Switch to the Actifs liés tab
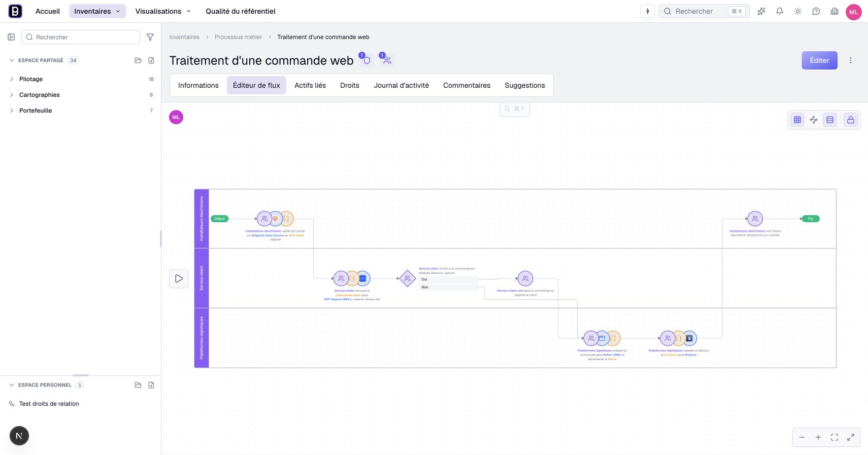The image size is (868, 455). coord(310,85)
